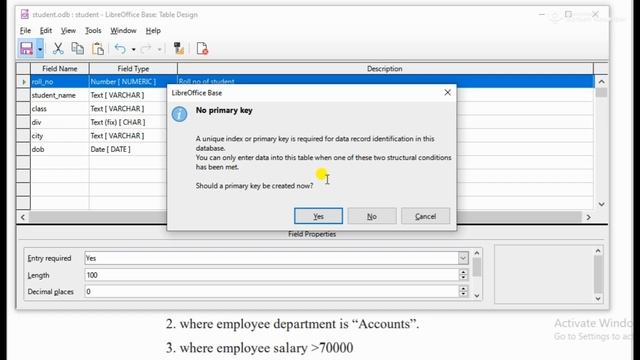Select the div field name cell

tap(60, 122)
